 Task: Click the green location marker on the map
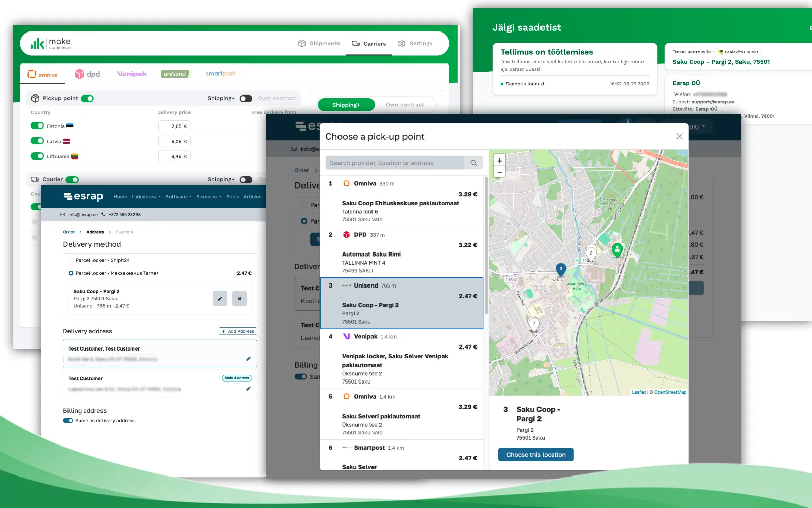point(617,249)
